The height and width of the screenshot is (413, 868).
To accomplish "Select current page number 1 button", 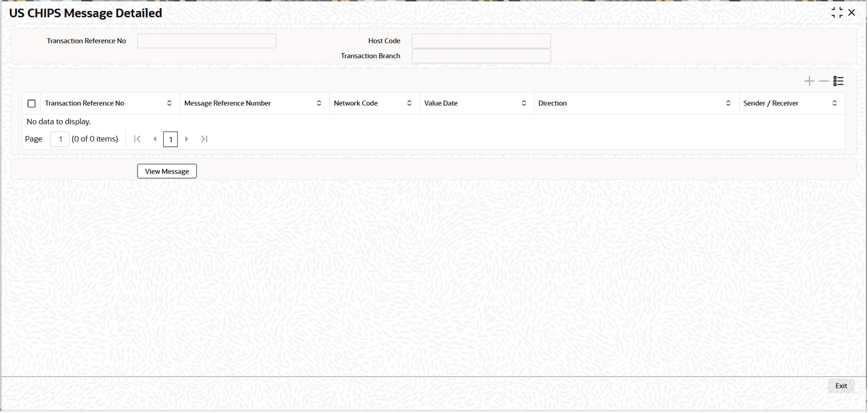I will coord(171,139).
